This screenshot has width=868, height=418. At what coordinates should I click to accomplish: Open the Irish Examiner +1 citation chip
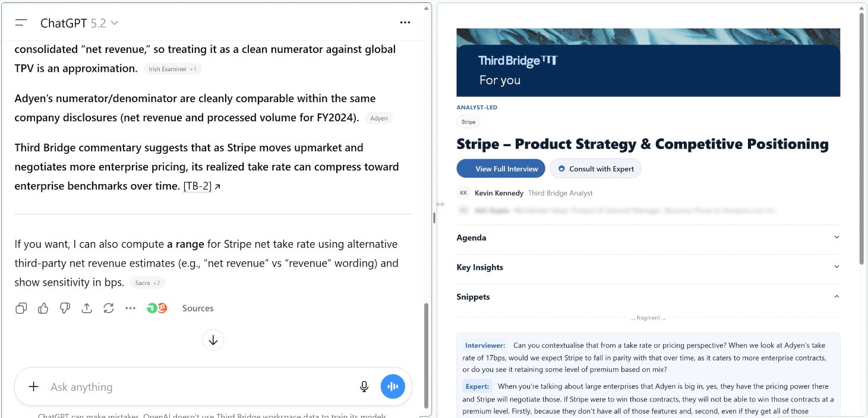coord(173,69)
